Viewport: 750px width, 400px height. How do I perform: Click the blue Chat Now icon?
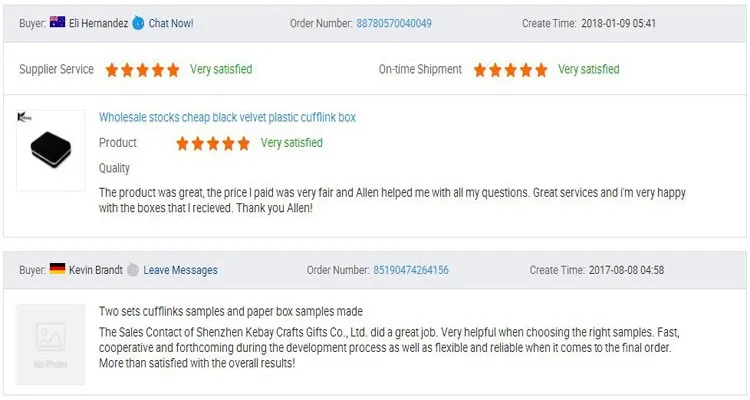(137, 23)
